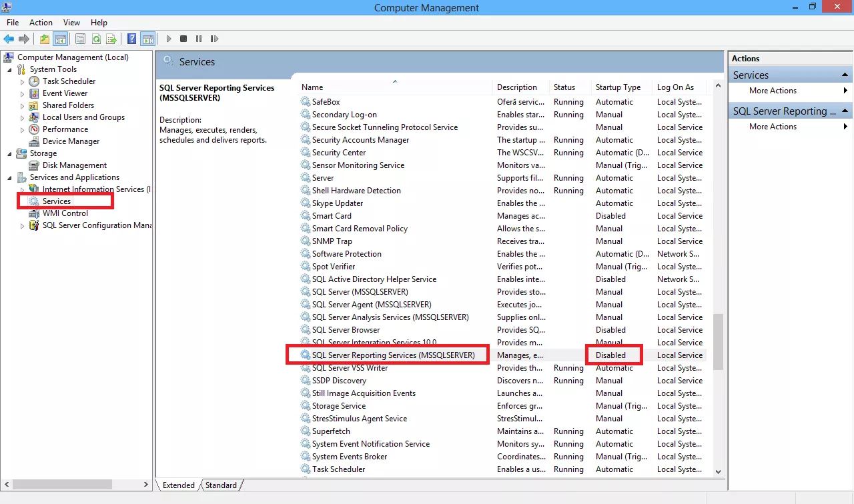Select the SafeBox service row
The image size is (854, 504).
pos(502,102)
